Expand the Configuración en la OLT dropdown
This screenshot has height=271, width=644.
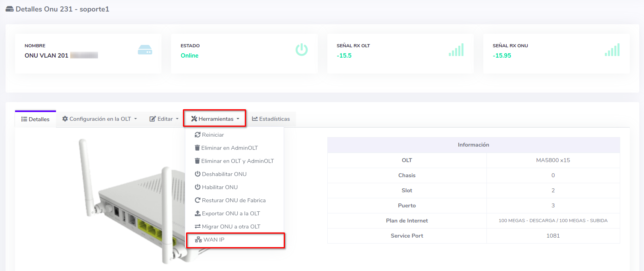(x=100, y=119)
